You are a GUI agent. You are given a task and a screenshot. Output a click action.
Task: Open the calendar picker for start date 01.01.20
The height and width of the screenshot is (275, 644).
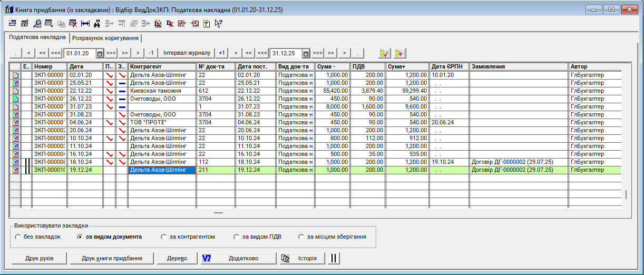(x=100, y=53)
